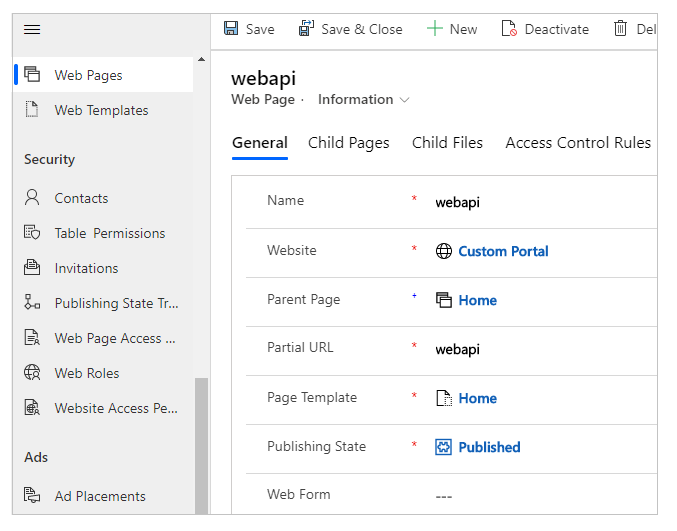Open the Published publishing state link

click(489, 447)
